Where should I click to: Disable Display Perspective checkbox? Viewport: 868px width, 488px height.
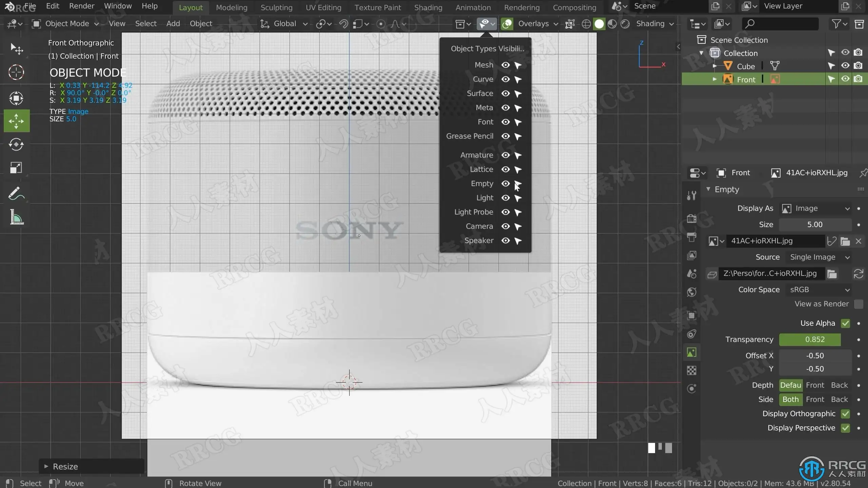[x=845, y=428]
